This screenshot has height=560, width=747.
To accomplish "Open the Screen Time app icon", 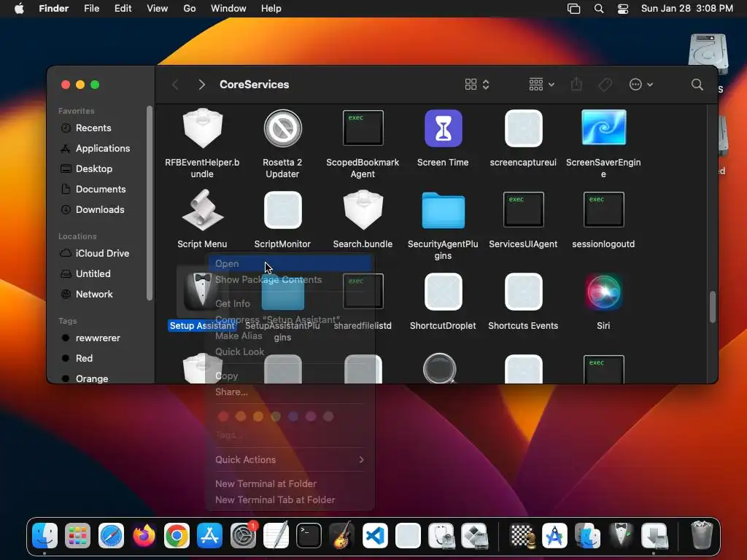I will [x=443, y=128].
